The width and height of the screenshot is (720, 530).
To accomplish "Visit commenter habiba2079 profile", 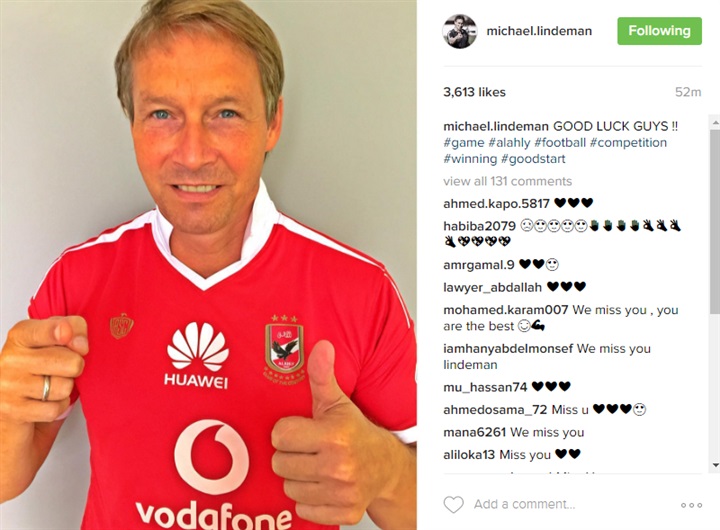I will pos(479,226).
